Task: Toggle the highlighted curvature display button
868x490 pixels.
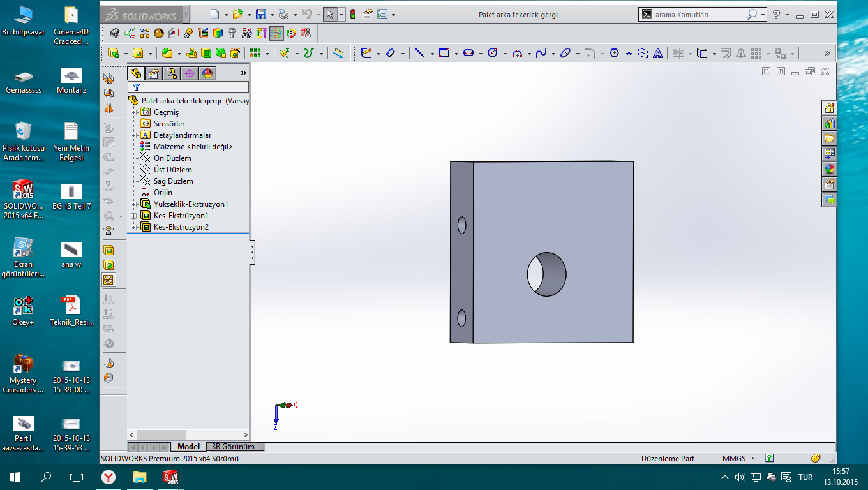Action: click(x=276, y=33)
